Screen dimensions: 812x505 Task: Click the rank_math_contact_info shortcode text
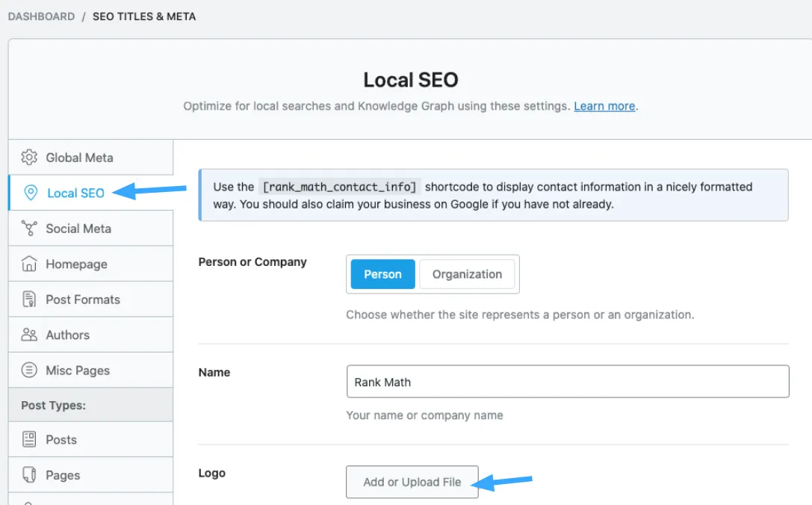point(340,187)
